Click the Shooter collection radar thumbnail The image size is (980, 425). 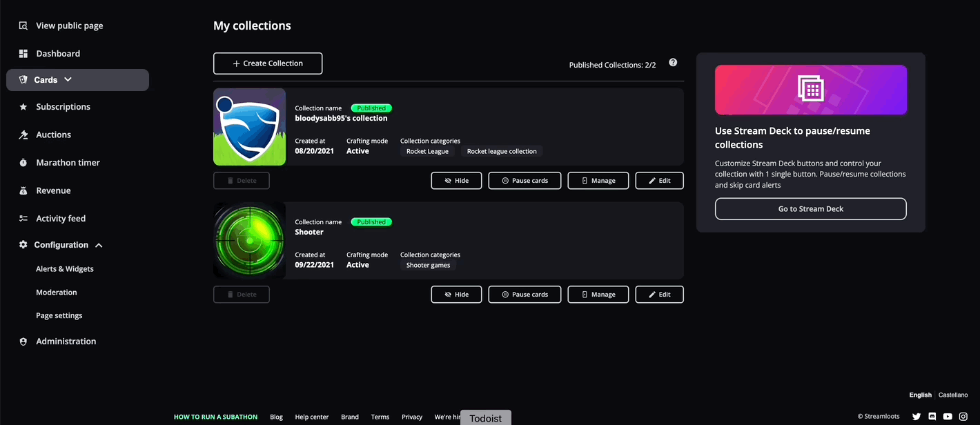click(x=249, y=240)
